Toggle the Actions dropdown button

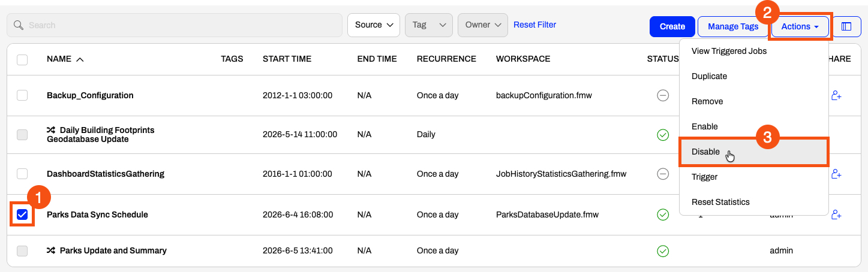click(x=800, y=26)
